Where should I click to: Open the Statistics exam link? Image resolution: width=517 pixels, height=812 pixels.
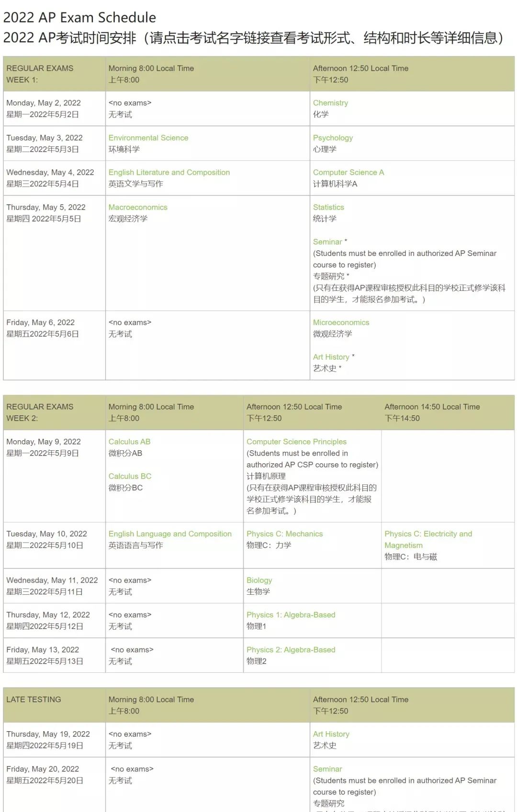328,207
